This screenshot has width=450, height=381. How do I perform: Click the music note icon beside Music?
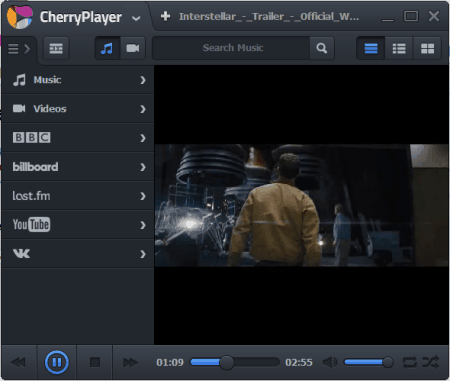(19, 80)
